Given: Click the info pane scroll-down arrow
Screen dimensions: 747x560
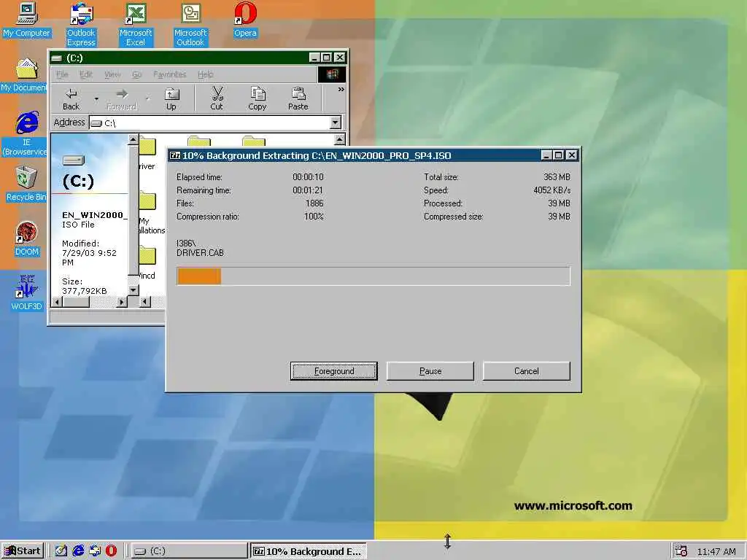Looking at the screenshot, I should pos(133,289).
